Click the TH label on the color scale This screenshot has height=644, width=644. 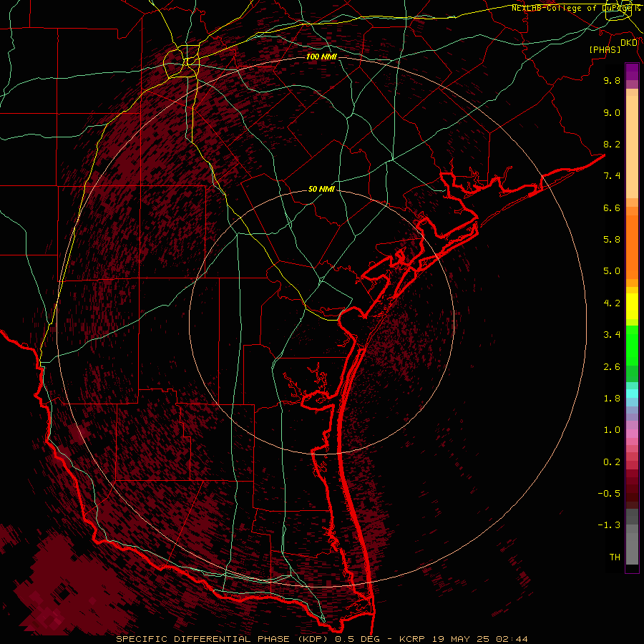point(615,557)
